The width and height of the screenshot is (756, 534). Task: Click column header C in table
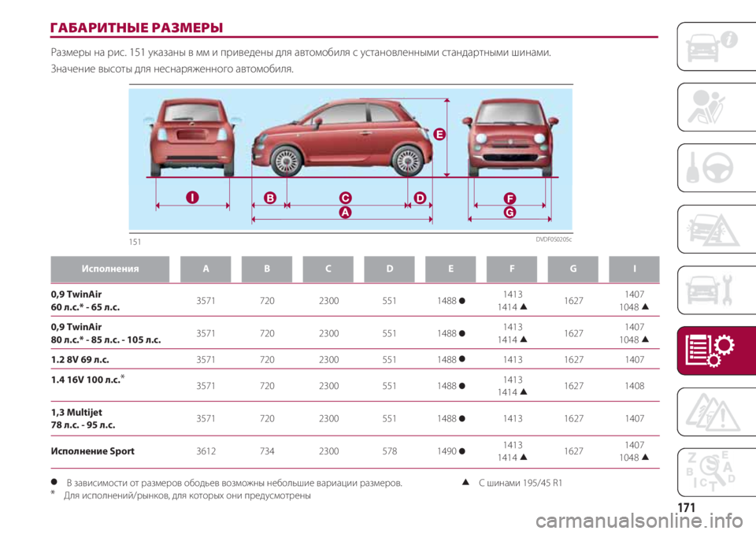point(328,269)
